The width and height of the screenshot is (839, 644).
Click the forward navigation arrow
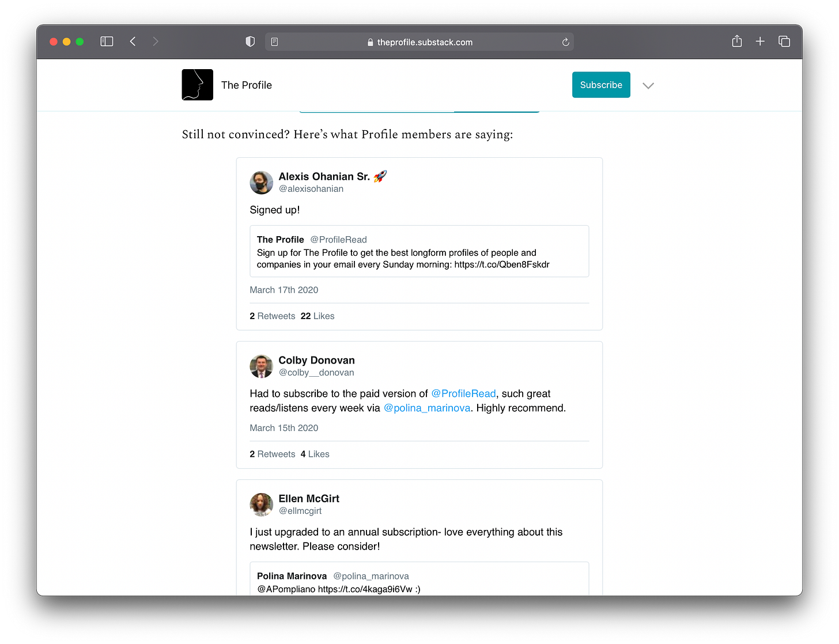click(x=156, y=41)
